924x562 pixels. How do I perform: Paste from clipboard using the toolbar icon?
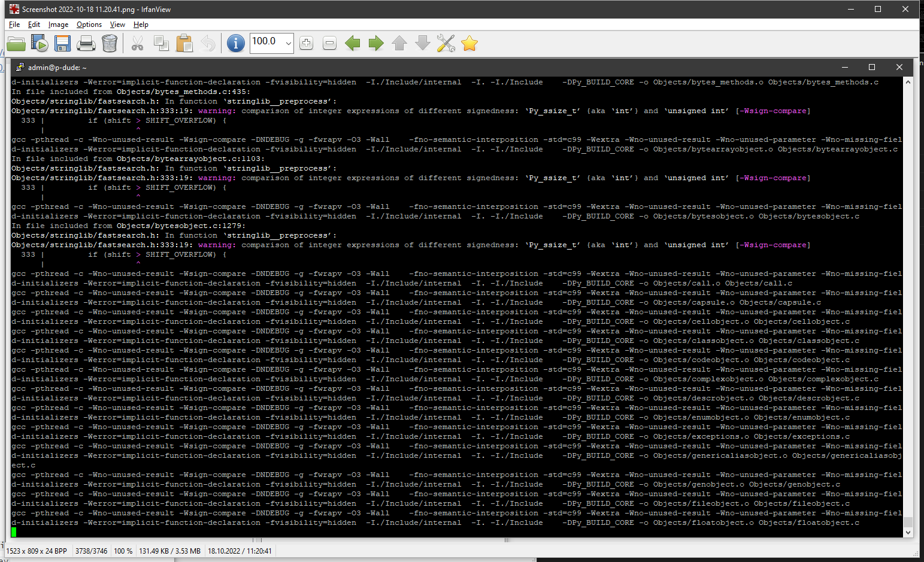[184, 43]
